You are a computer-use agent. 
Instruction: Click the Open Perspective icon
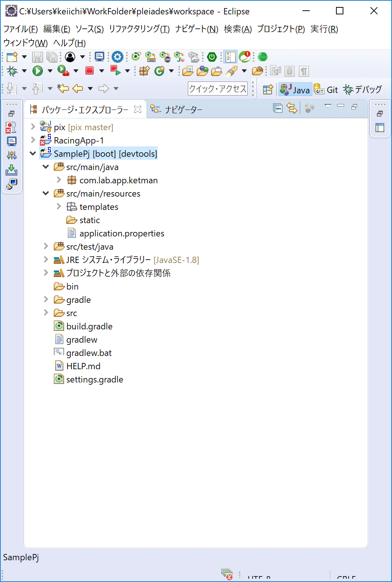[x=268, y=90]
